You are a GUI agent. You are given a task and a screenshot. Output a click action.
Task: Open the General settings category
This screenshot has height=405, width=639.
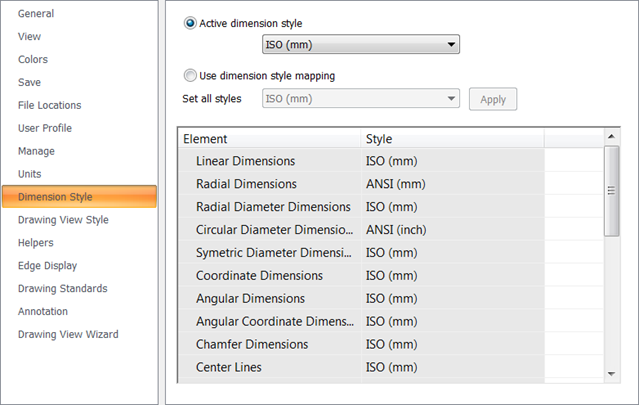pos(36,13)
